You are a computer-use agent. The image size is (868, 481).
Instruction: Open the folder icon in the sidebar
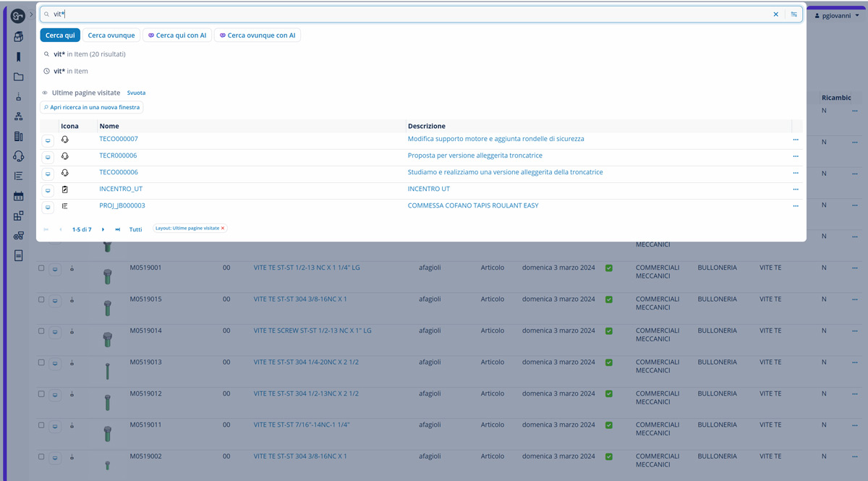tap(18, 77)
